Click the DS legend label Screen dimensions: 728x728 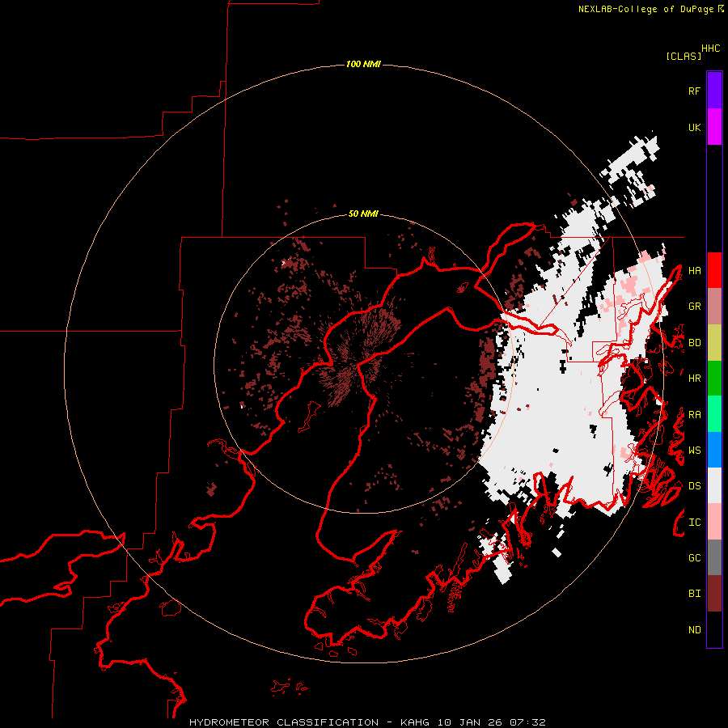pyautogui.click(x=694, y=486)
